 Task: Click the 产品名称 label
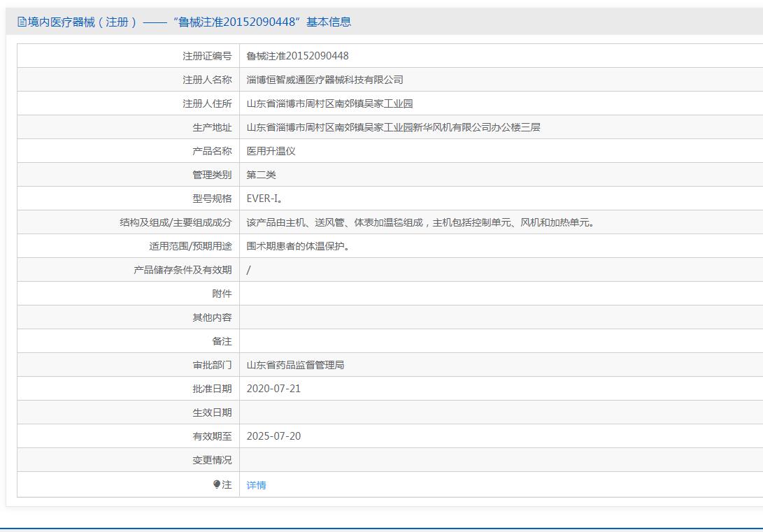pyautogui.click(x=212, y=151)
